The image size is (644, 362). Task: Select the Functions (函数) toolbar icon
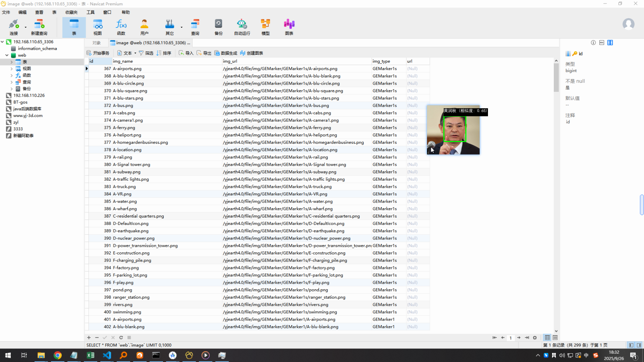[x=121, y=27]
